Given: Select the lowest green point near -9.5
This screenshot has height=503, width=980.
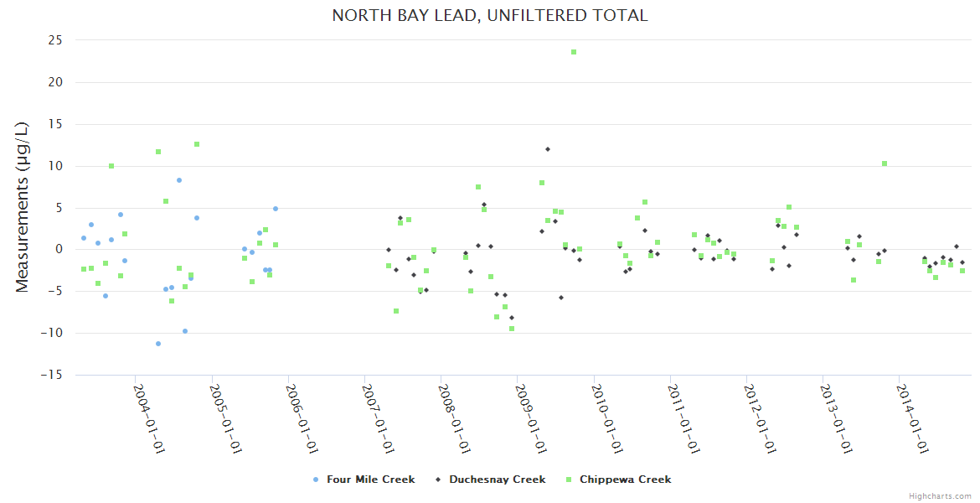Looking at the screenshot, I should click(512, 329).
